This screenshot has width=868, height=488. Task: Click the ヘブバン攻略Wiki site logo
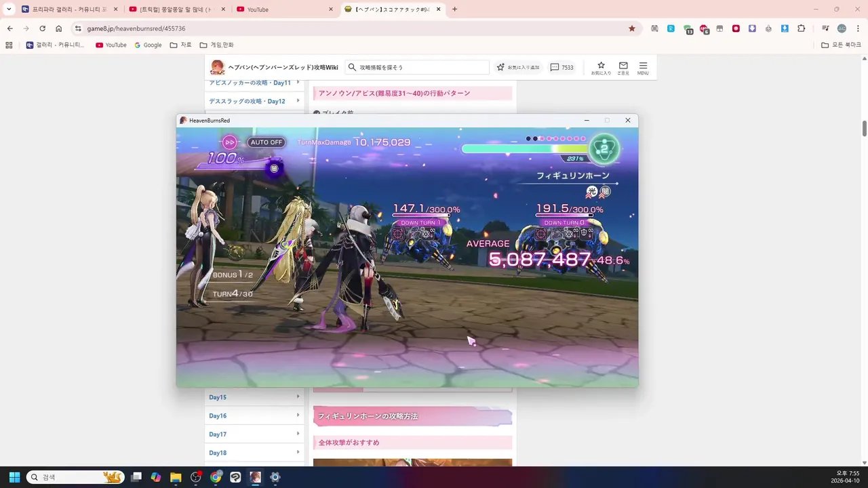275,67
